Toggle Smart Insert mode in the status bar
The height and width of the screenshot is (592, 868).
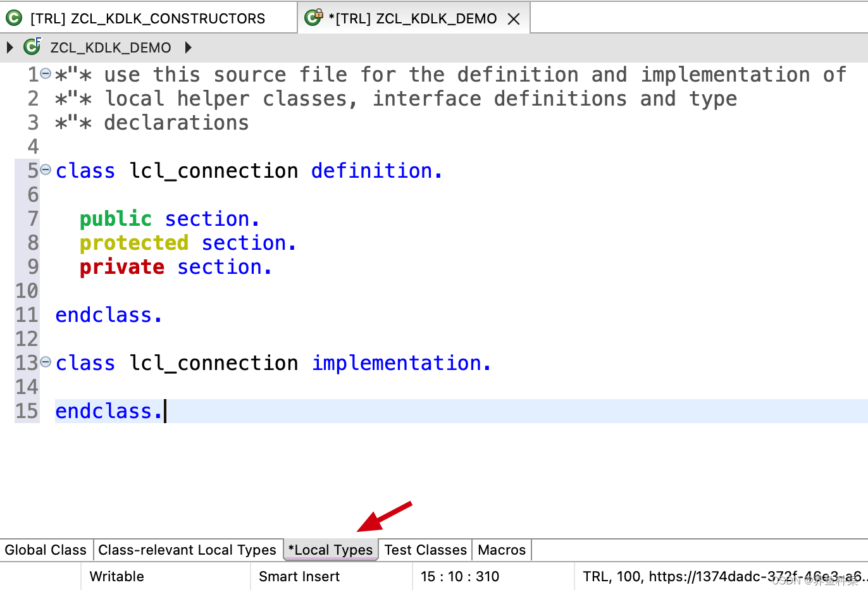(x=299, y=576)
